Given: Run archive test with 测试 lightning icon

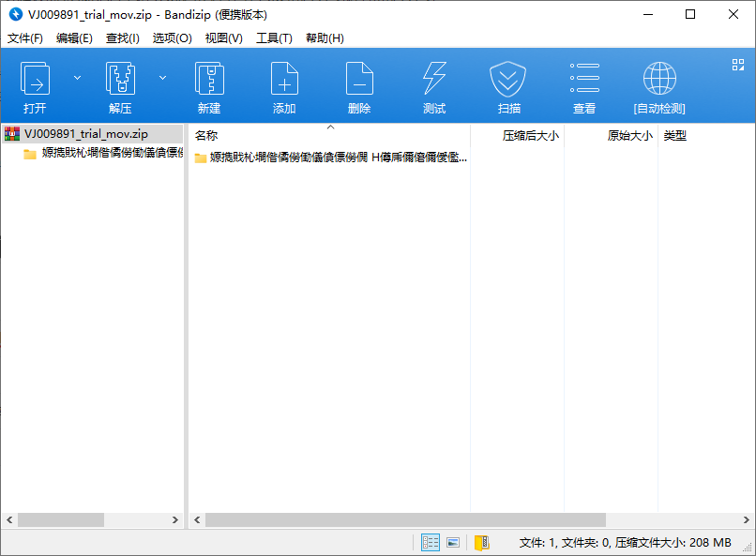Looking at the screenshot, I should coord(434,85).
